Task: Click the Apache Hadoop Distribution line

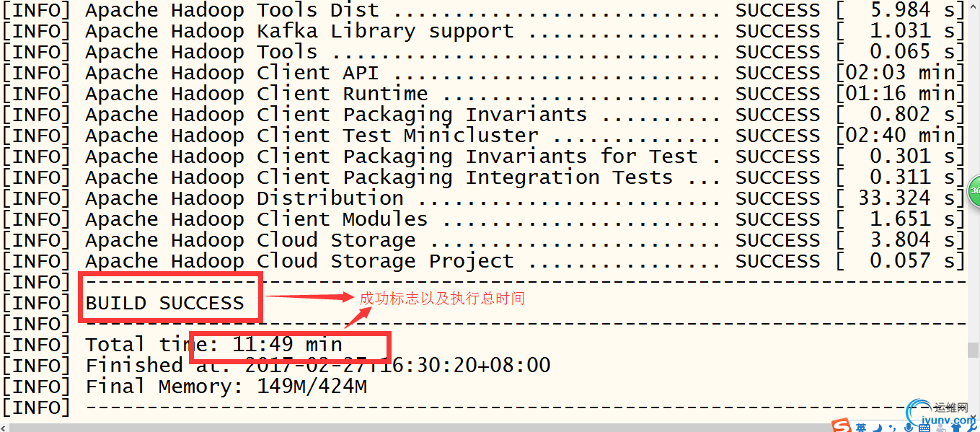Action: click(482, 198)
